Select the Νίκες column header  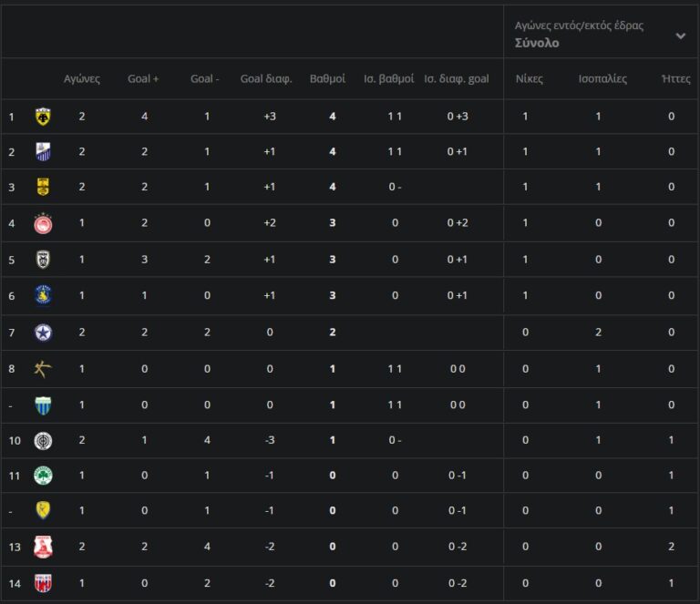coord(529,79)
